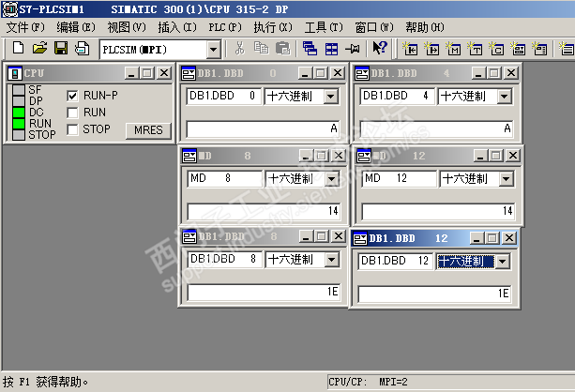Check the STOP mode checkbox
This screenshot has width=575, height=392.
click(x=72, y=129)
